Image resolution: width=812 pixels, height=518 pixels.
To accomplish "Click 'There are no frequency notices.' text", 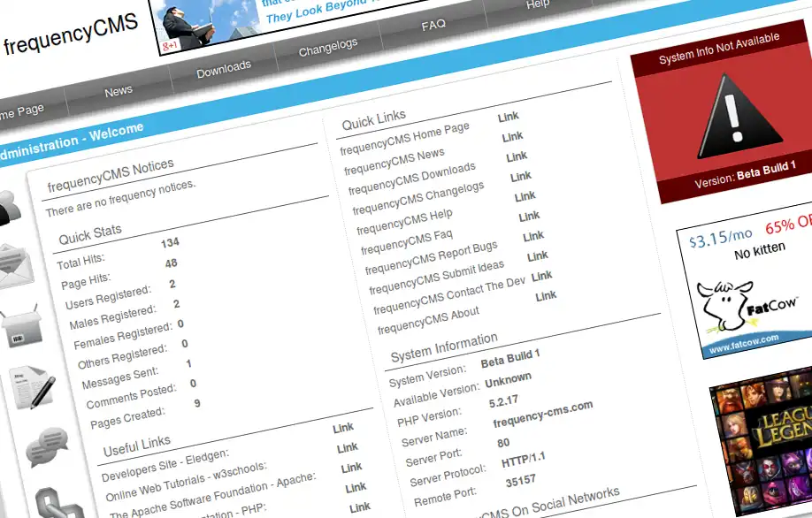I will [120, 198].
